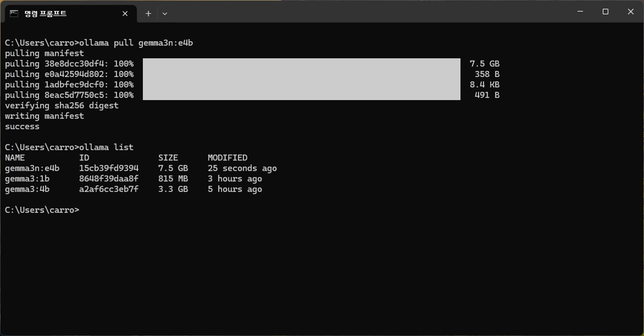Click the 'pulling 8eac5d7750c5: 100%' line
The width and height of the screenshot is (644, 336).
coord(69,95)
